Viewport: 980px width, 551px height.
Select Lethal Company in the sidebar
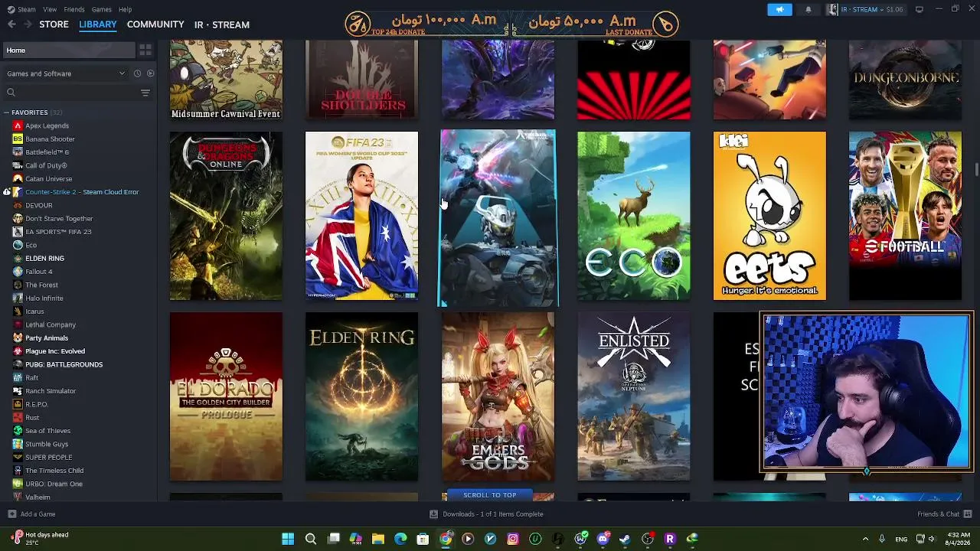[51, 324]
